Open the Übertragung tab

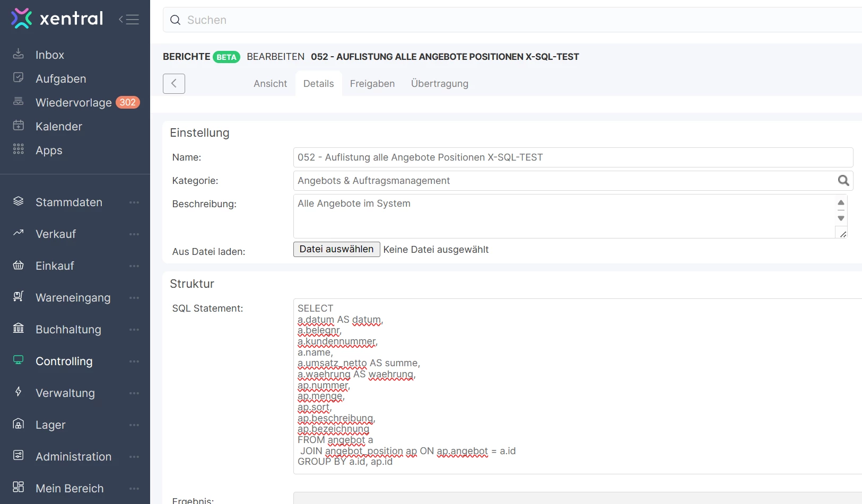coord(440,84)
